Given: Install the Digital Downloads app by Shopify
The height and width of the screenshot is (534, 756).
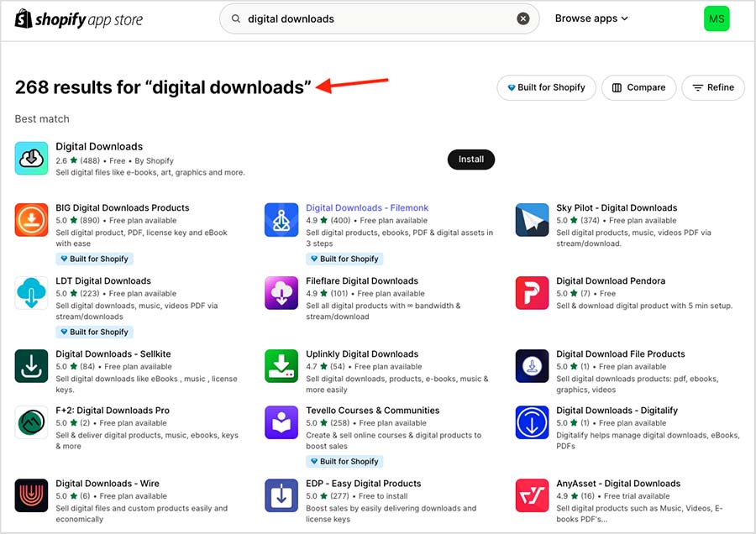Looking at the screenshot, I should tap(471, 160).
